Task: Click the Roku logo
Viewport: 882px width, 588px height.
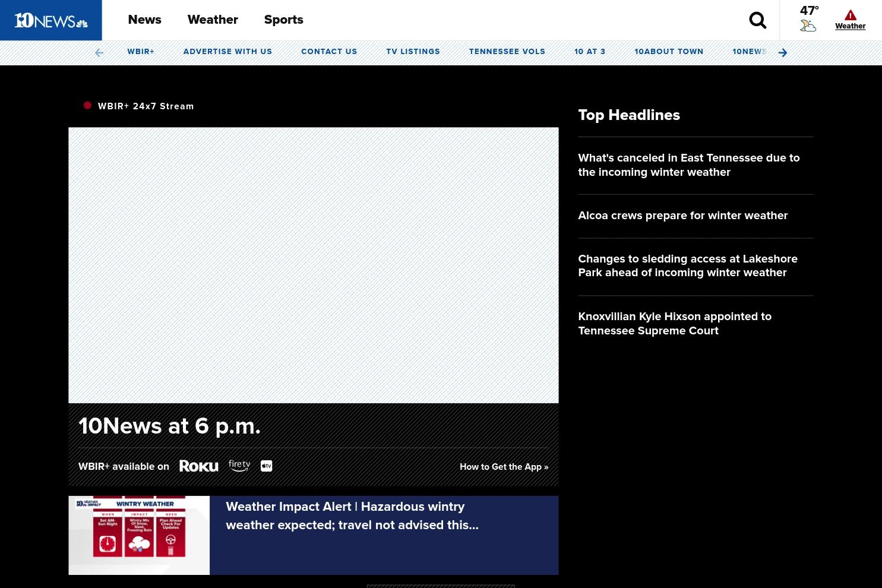Action: pos(199,466)
